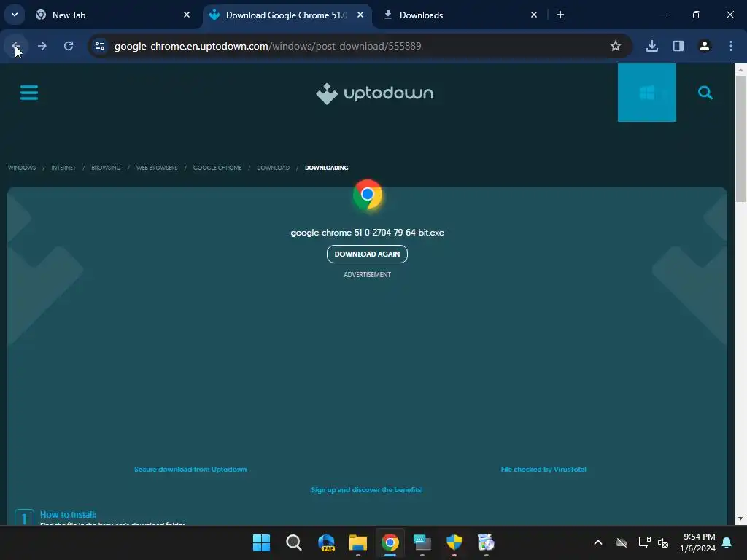
Task: Open File checked by VirusTotal link
Action: pos(543,469)
